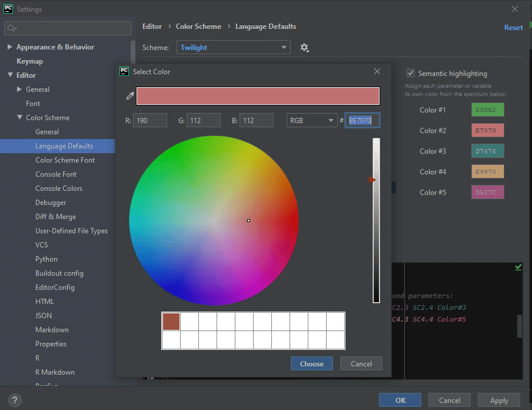Viewport: 532px width, 410px height.
Task: Open Diff & Merge color settings
Action: coord(56,217)
